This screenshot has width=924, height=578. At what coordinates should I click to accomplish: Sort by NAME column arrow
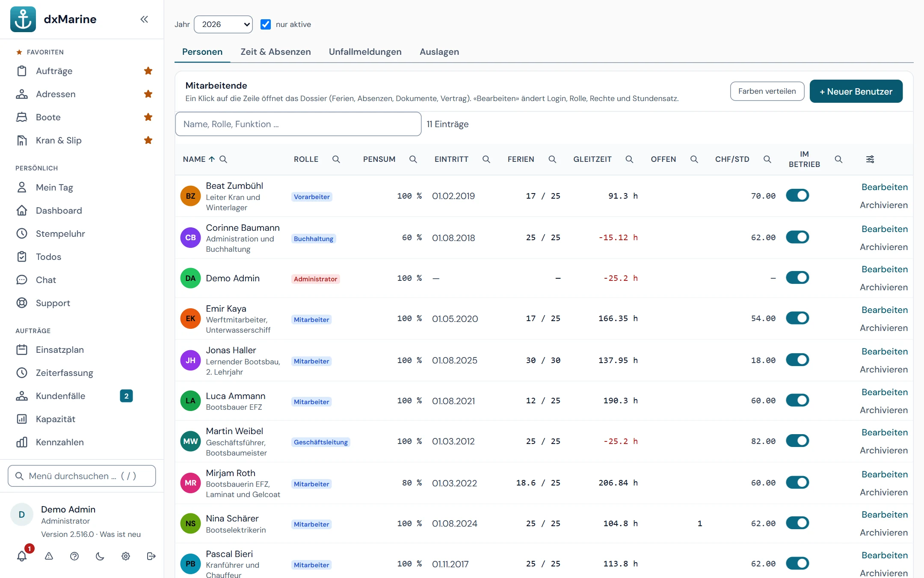212,159
